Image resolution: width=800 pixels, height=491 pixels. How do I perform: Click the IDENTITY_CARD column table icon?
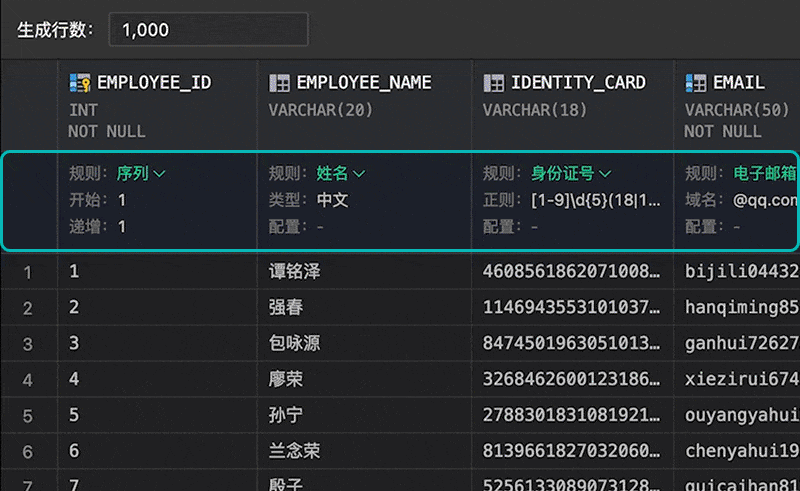coord(493,83)
